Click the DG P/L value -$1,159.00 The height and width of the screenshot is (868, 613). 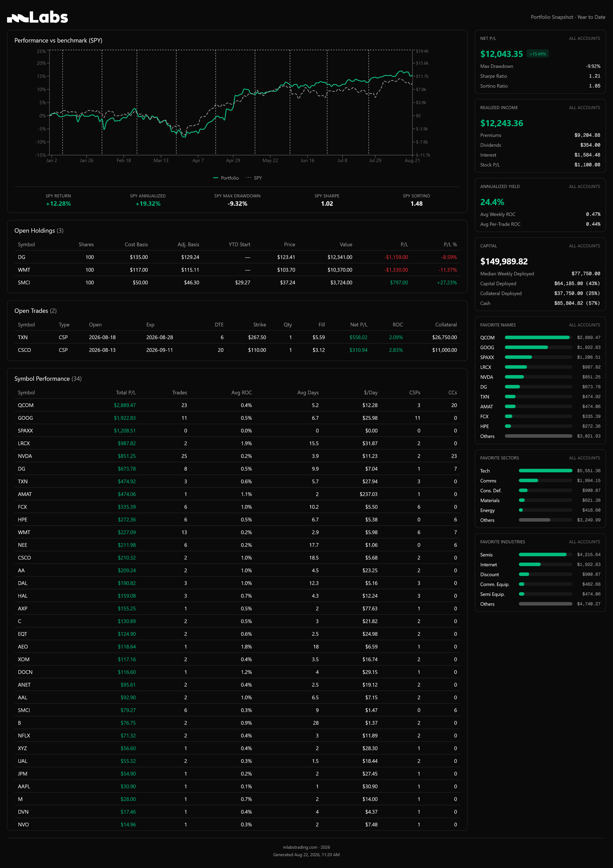click(396, 257)
